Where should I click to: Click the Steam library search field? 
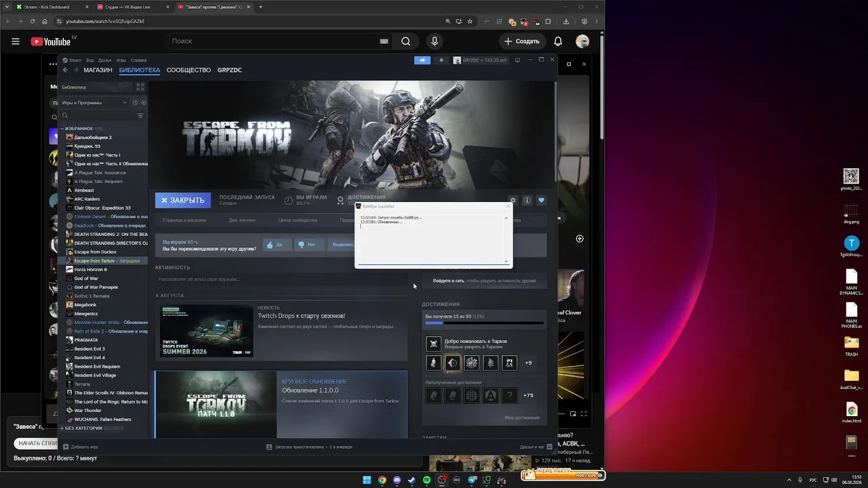point(98,116)
